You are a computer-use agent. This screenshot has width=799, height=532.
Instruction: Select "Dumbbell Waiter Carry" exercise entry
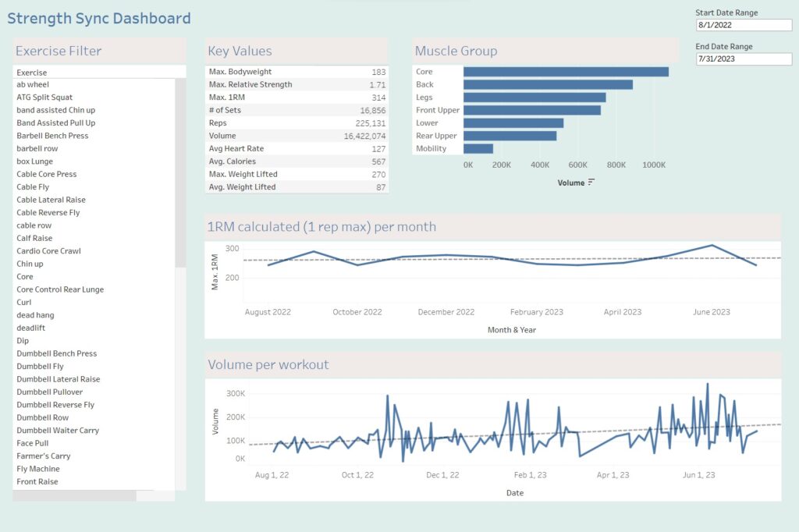tap(58, 430)
